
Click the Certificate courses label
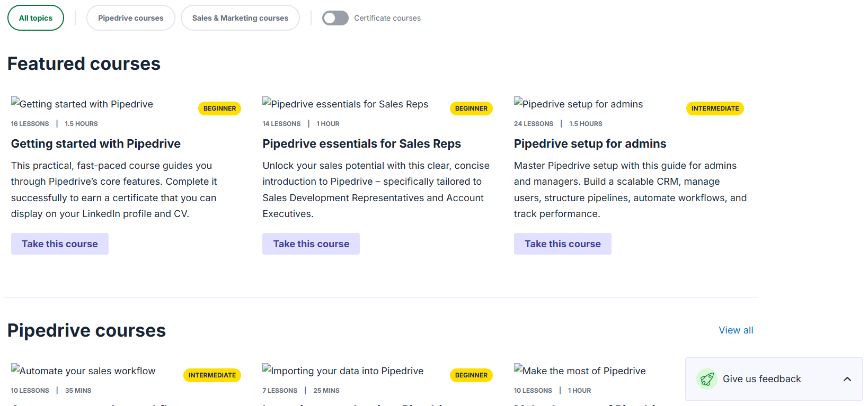click(x=387, y=18)
